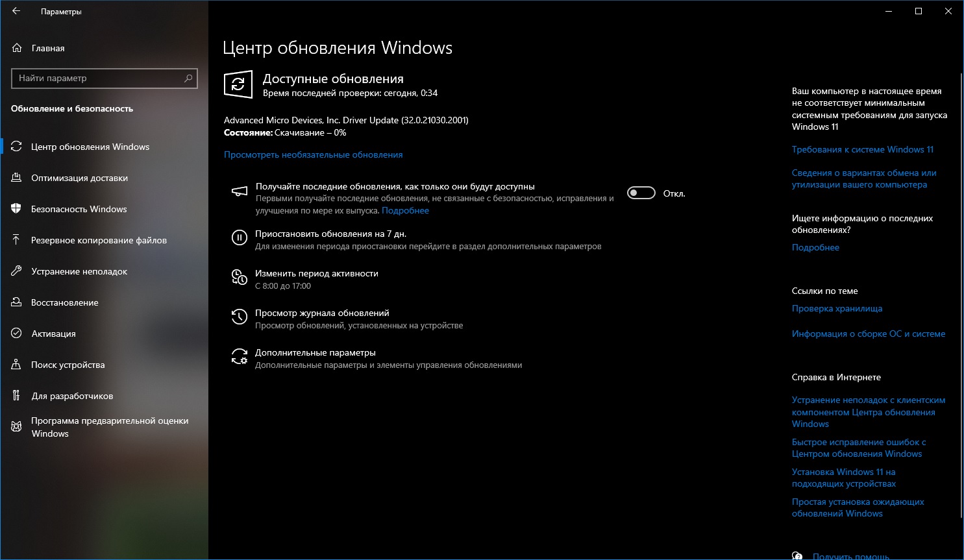
Task: Open 'Дополнительные параметры' option
Action: pyautogui.click(x=315, y=352)
